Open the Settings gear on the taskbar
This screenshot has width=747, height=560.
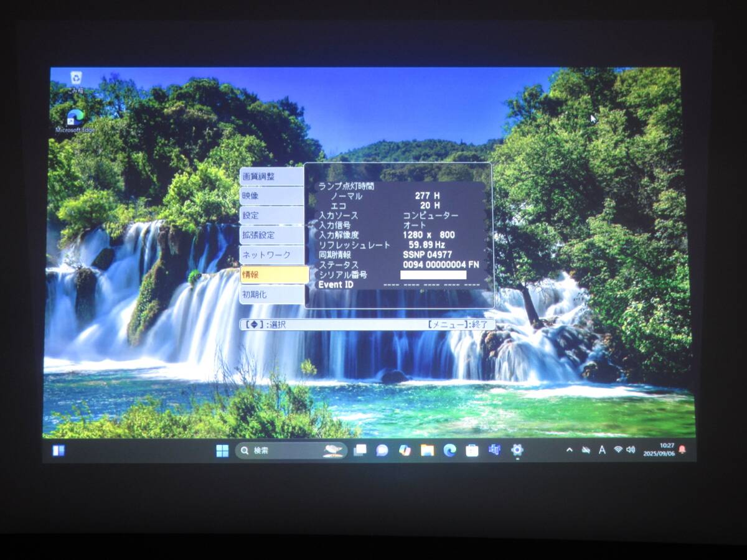coord(517,449)
